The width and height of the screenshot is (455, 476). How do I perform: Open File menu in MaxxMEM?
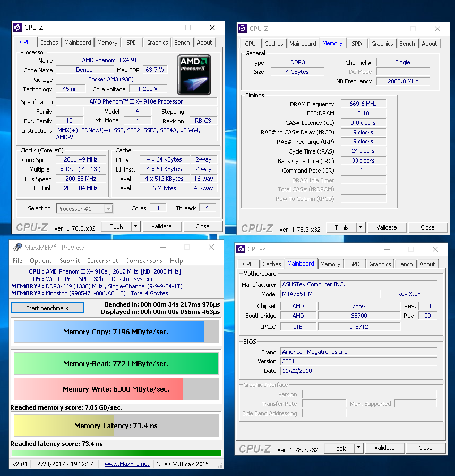tap(18, 261)
